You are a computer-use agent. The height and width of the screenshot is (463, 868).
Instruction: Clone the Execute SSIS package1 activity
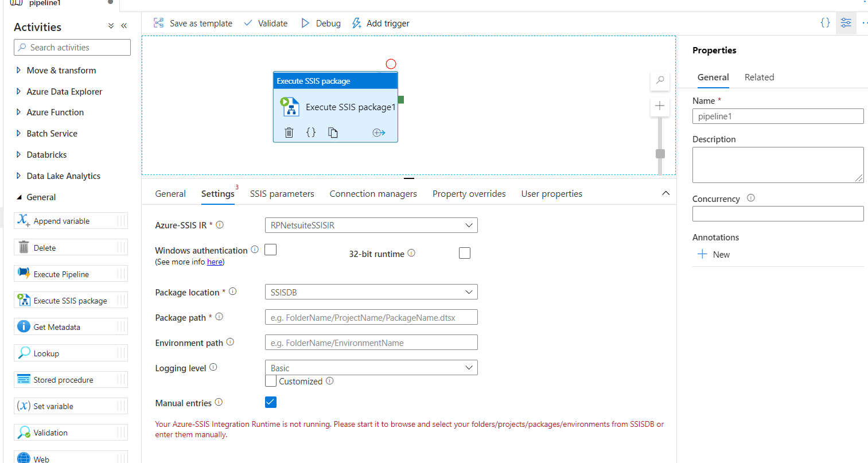tap(333, 133)
